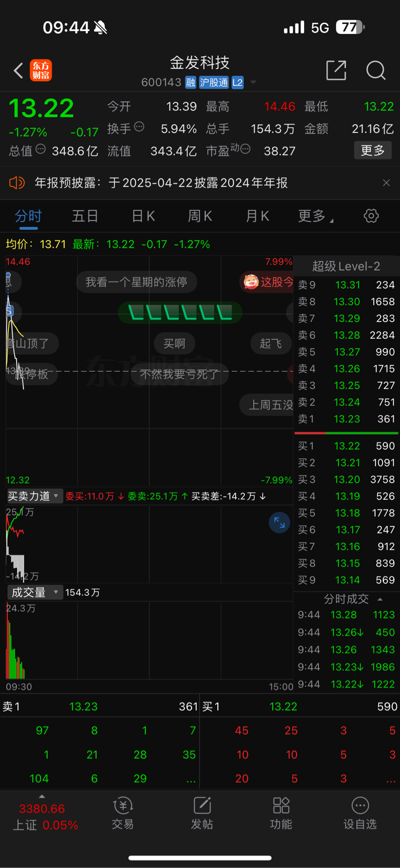Screen dimensions: 400x868
Task: Open the 更多 quote details button
Action: click(372, 150)
